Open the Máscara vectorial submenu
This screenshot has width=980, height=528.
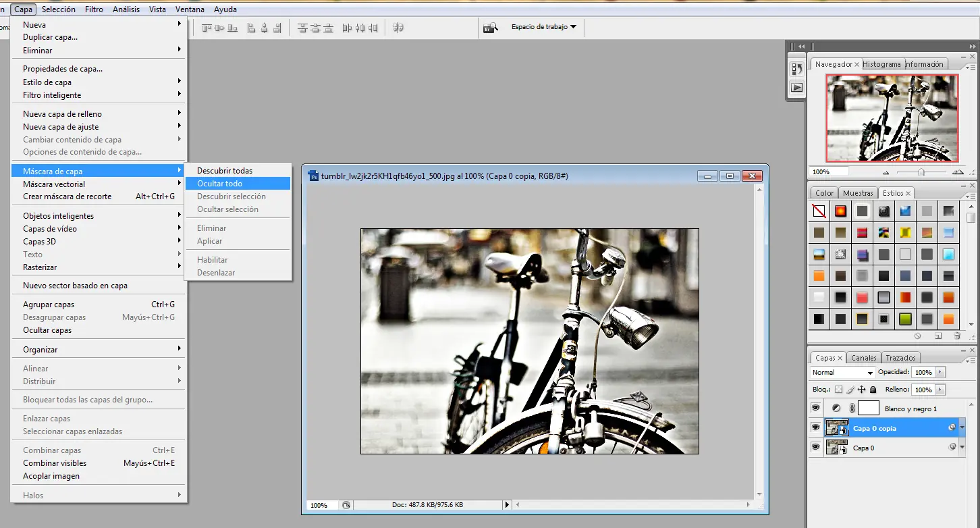tap(99, 184)
